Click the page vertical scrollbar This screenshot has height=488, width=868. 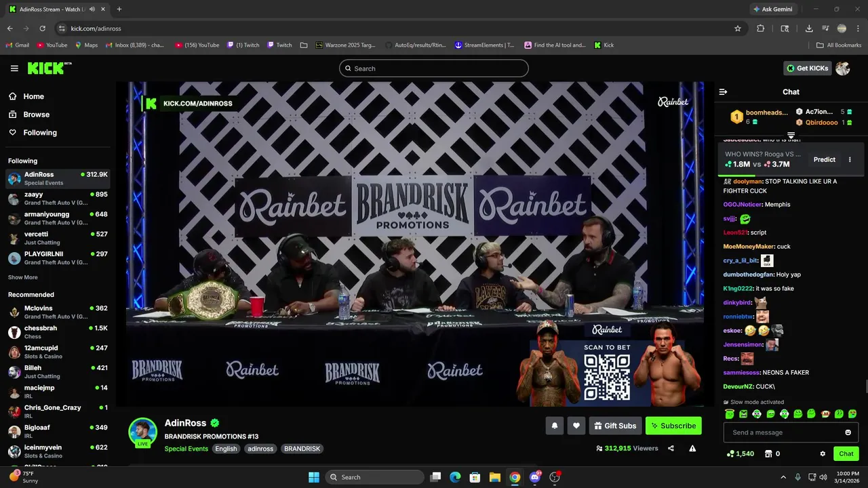click(865, 388)
